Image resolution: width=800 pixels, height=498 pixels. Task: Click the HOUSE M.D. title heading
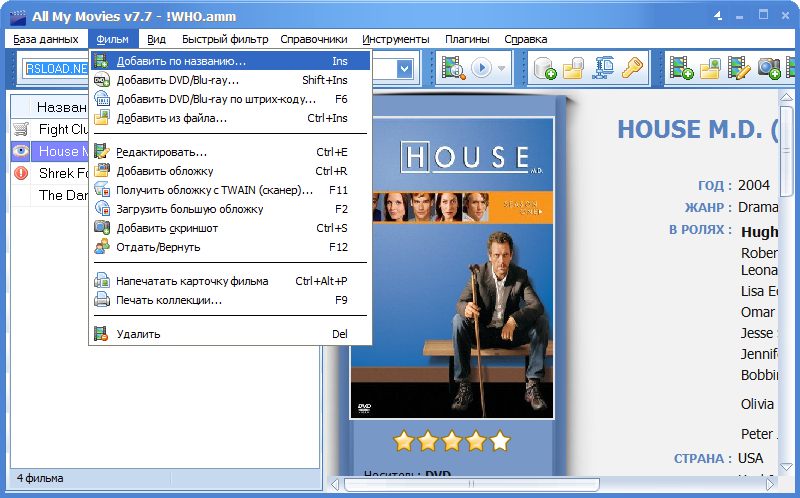coord(697,129)
